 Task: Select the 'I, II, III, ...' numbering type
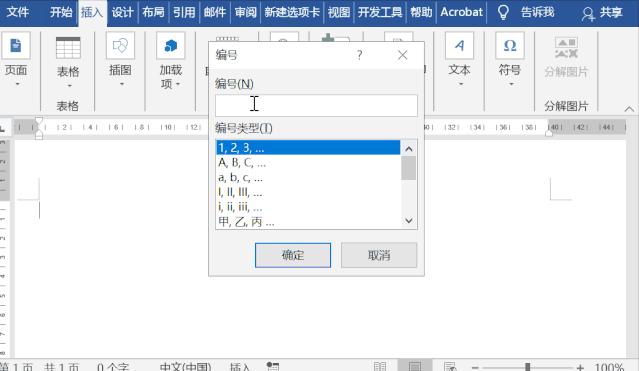click(308, 192)
